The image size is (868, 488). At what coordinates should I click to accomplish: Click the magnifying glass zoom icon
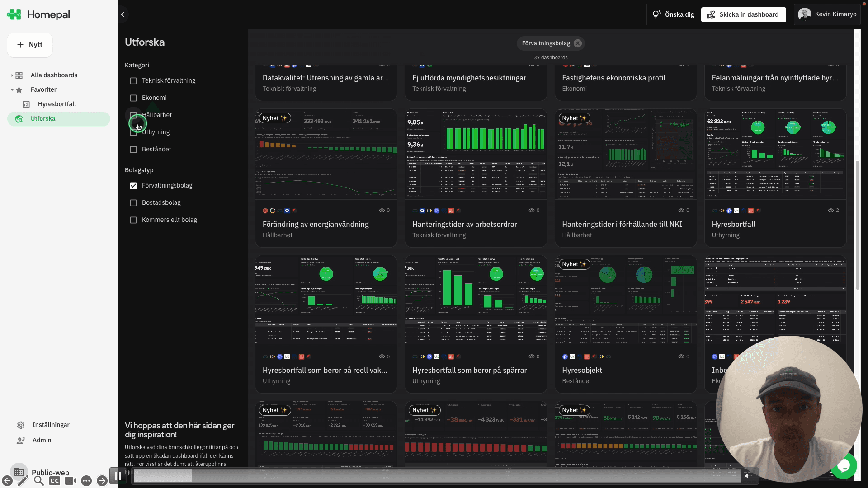[x=39, y=481]
